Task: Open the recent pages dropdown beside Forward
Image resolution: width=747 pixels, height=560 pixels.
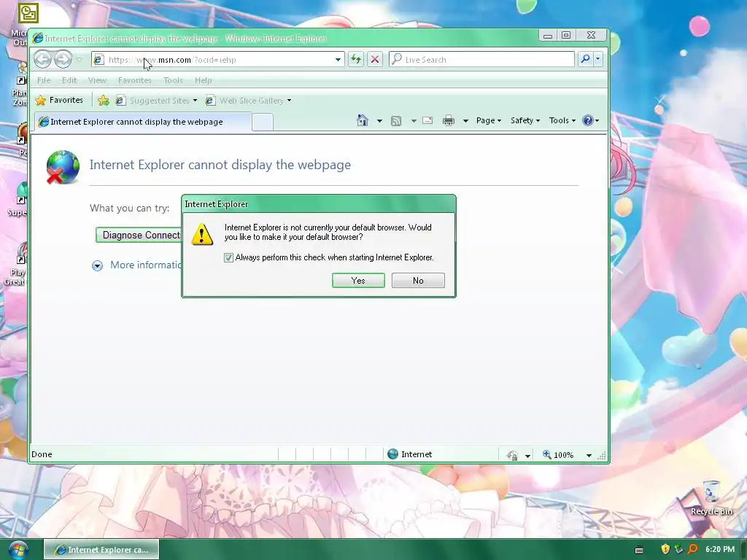Action: click(80, 60)
